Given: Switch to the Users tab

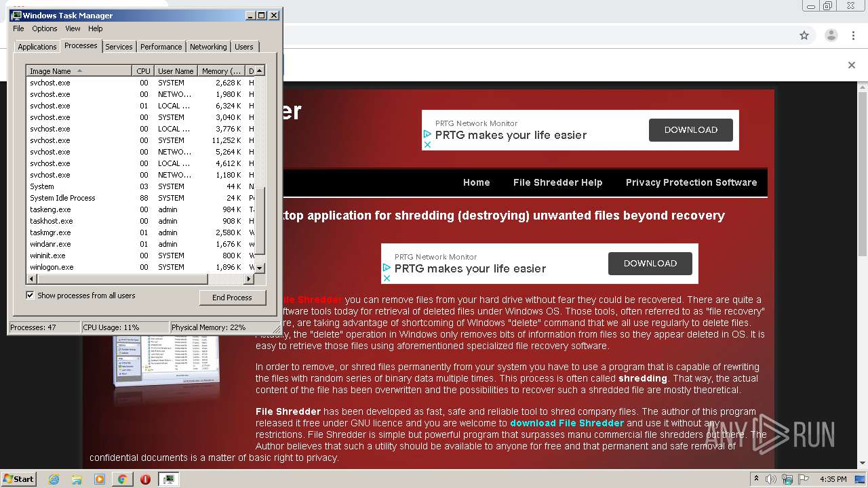Looking at the screenshot, I should click(244, 47).
